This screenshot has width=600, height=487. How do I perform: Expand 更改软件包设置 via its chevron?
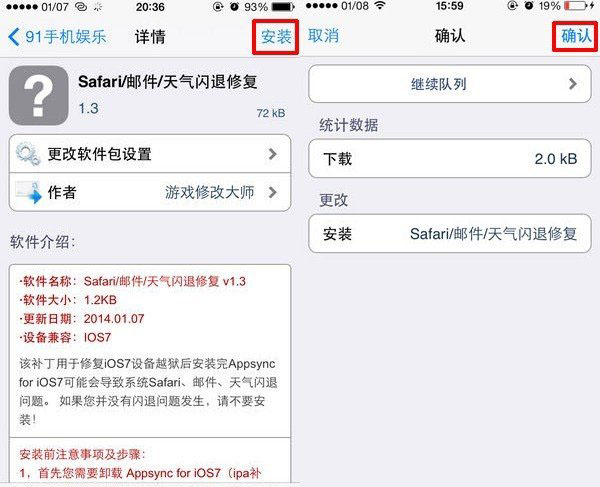click(x=272, y=154)
